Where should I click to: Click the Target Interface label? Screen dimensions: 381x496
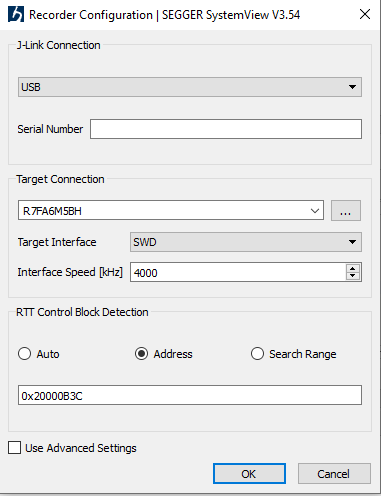[x=57, y=242]
